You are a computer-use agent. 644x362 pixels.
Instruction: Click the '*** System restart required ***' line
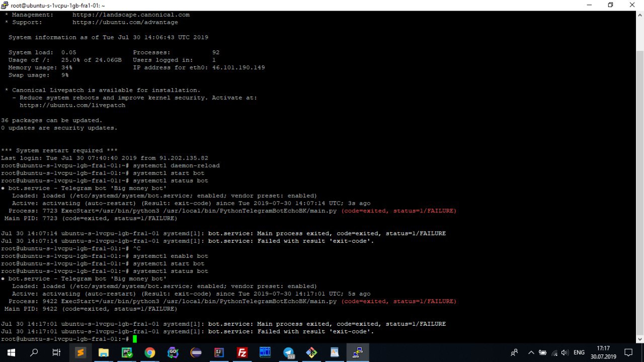[x=59, y=151]
